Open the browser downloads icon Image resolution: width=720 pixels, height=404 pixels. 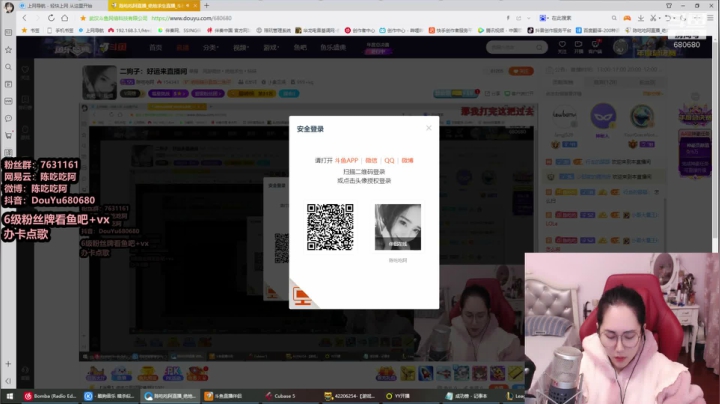[641, 18]
